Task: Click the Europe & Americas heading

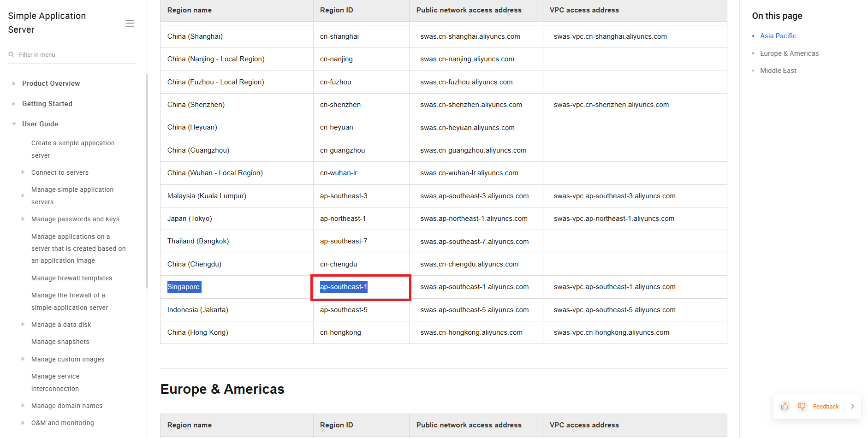Action: [222, 389]
